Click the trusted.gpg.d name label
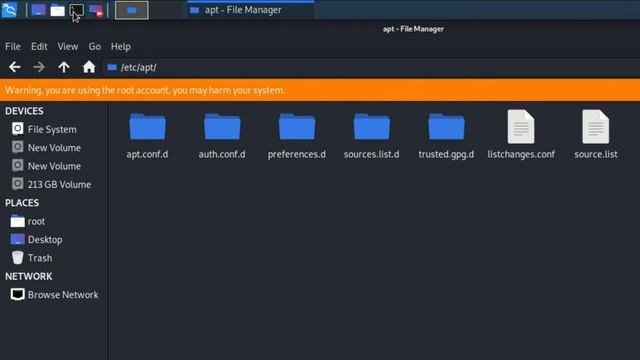 446,154
